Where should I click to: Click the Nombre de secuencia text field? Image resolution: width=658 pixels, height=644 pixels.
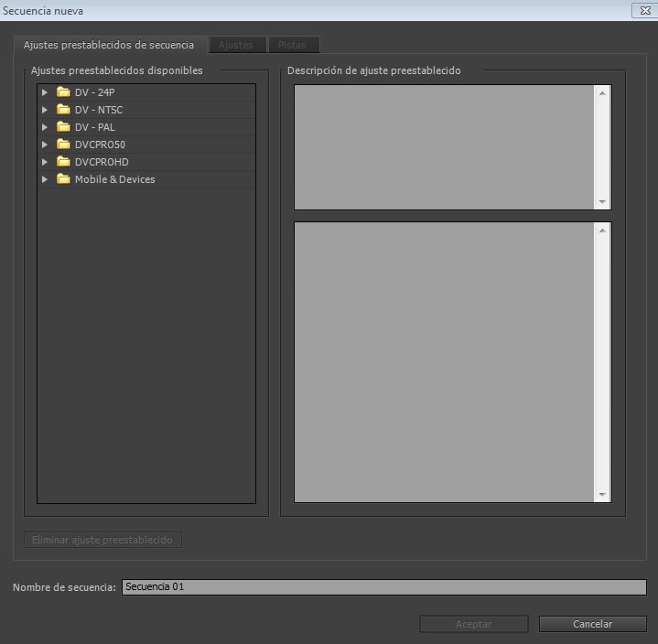[383, 587]
